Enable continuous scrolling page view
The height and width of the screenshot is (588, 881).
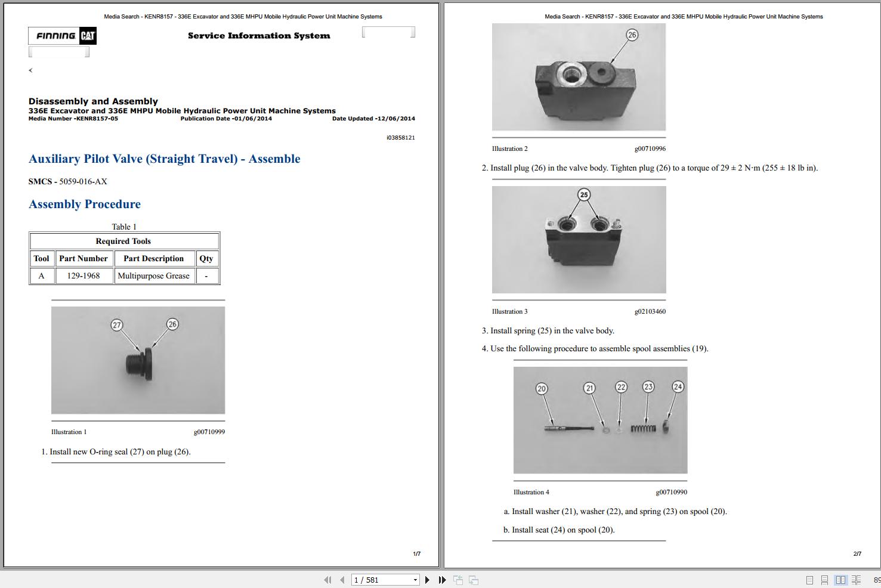(824, 580)
